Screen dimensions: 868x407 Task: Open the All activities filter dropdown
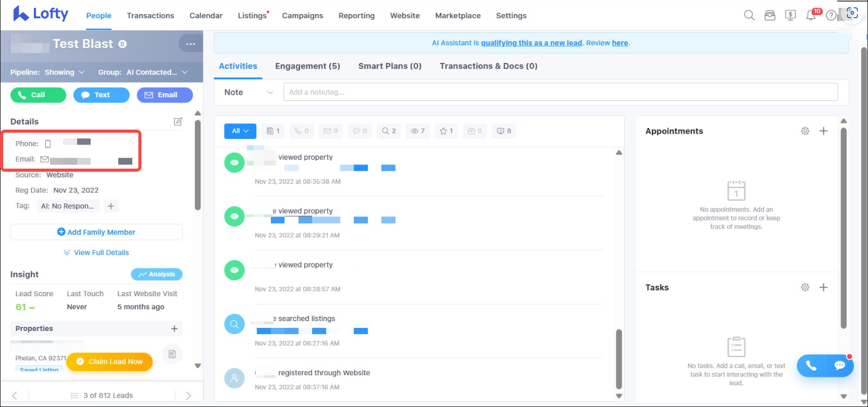pos(240,131)
